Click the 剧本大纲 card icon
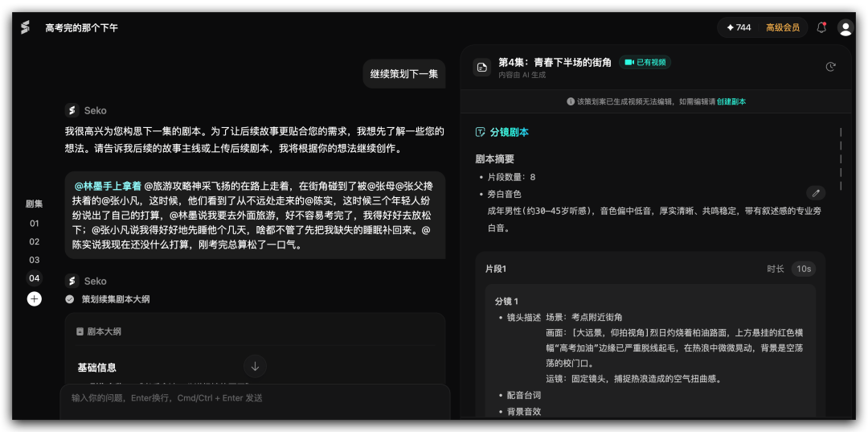This screenshot has width=868, height=432. 80,332
